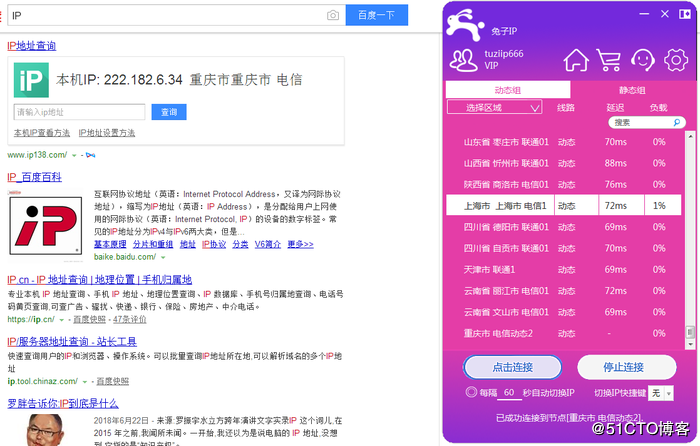Viewport: 700px width, 446px height.
Task: Click the camera image-search icon in Baidu box
Action: click(x=333, y=16)
